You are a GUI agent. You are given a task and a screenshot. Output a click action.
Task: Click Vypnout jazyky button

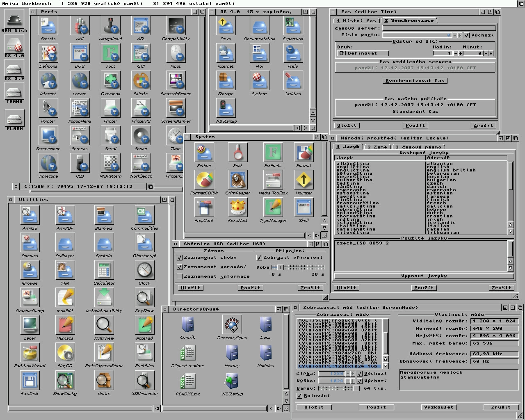click(424, 276)
